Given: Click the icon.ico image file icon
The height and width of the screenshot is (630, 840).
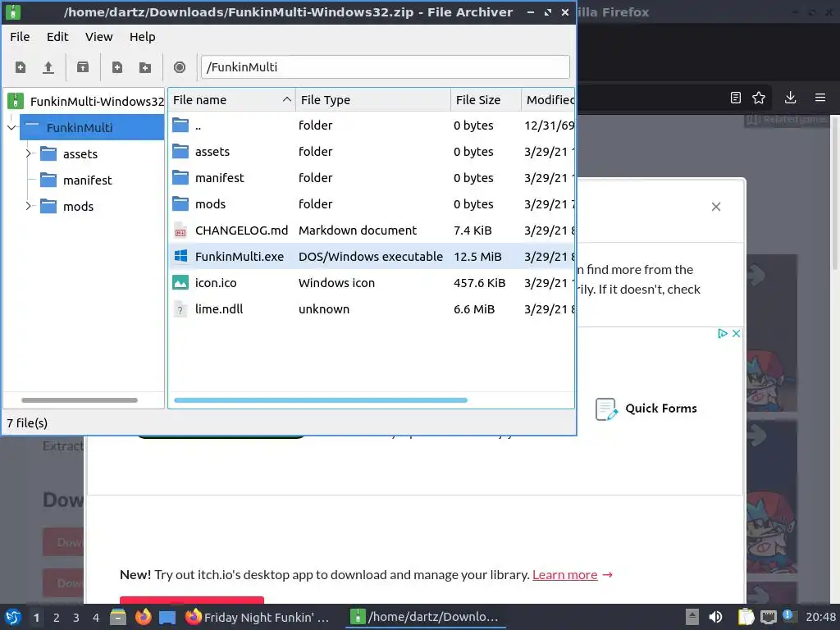Looking at the screenshot, I should click(180, 282).
